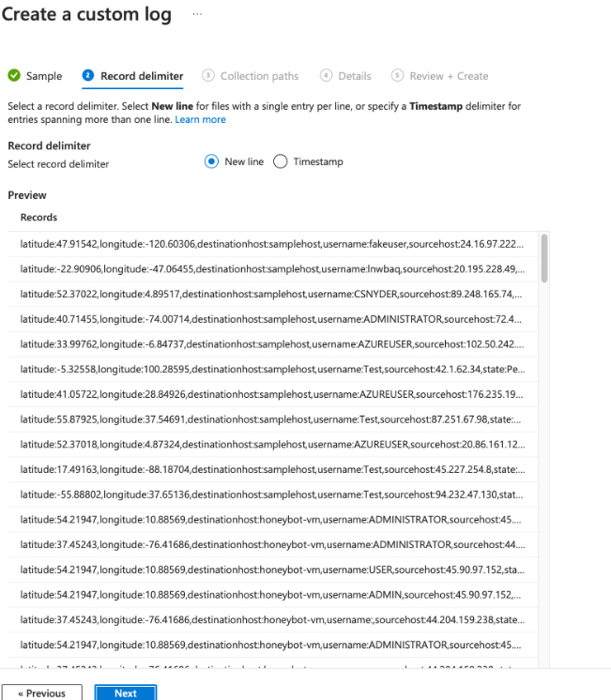Click the record with honeybot-vm username USER
Viewport: 611px width, 700px height.
click(x=272, y=568)
